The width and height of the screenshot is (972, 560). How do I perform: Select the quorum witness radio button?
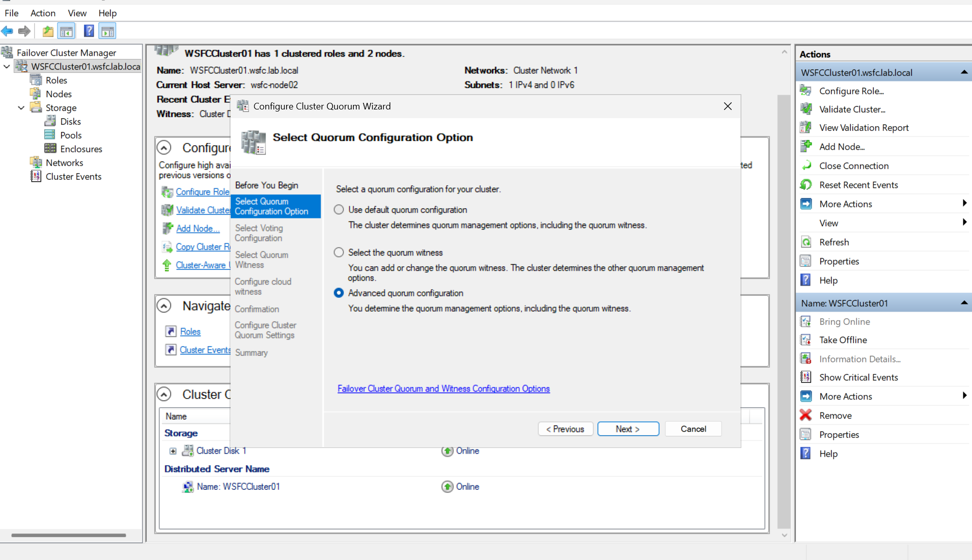(339, 253)
